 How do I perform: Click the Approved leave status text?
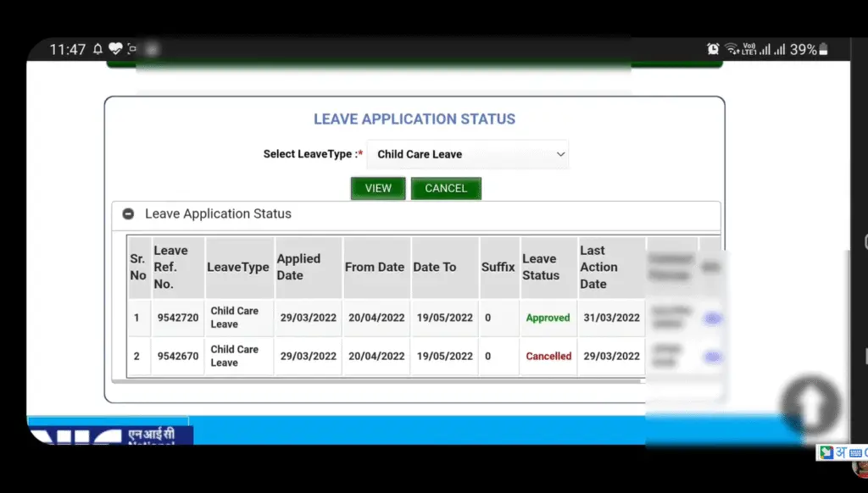pyautogui.click(x=548, y=319)
